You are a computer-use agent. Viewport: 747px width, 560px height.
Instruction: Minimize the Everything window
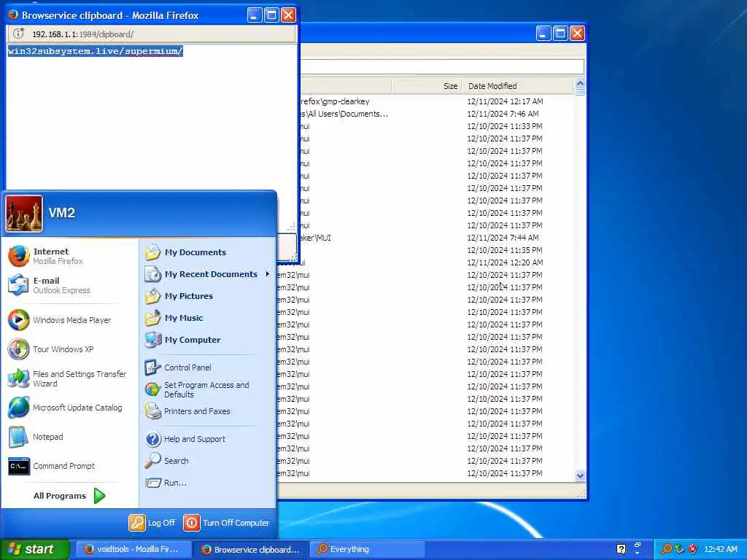[x=543, y=34]
